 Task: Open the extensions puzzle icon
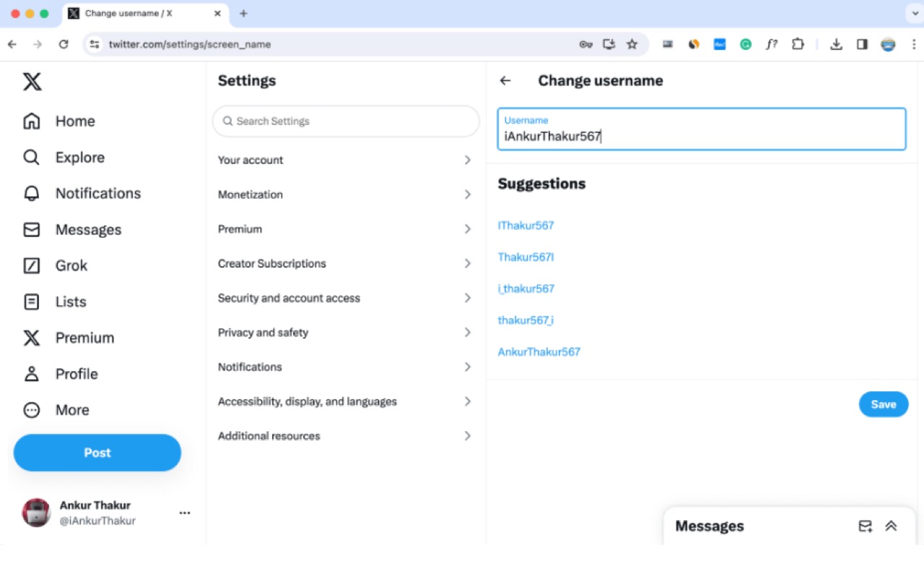[x=798, y=44]
